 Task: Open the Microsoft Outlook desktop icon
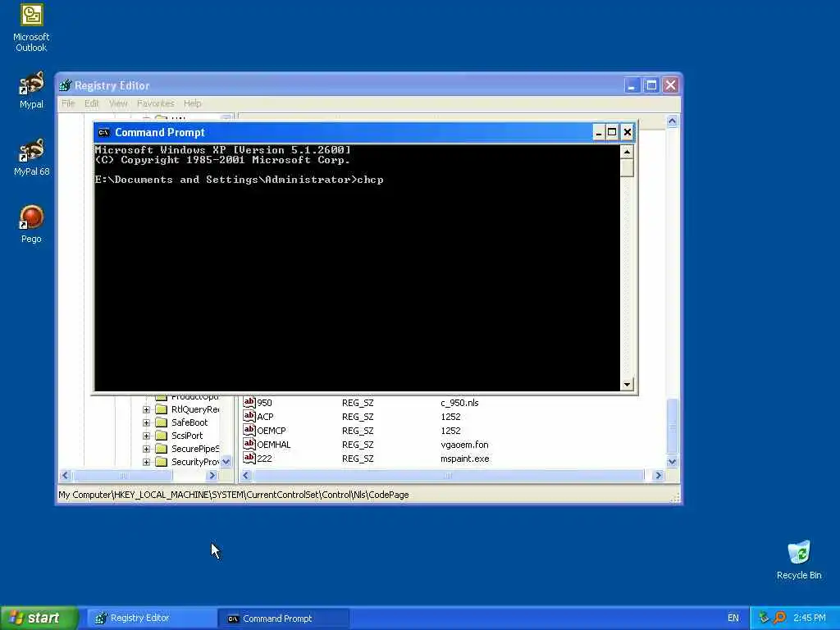[x=31, y=28]
